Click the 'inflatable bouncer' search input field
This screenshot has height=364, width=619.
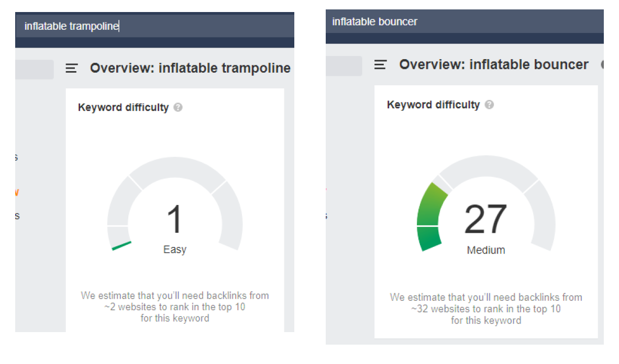465,21
